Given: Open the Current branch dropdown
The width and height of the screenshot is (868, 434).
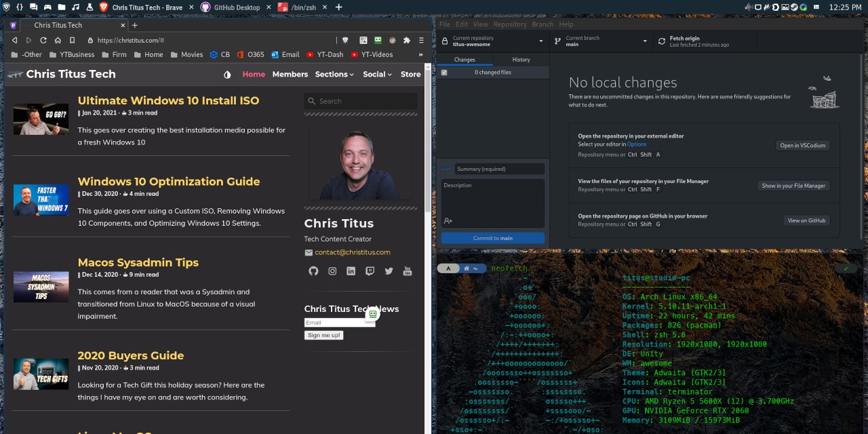Looking at the screenshot, I should pos(600,41).
